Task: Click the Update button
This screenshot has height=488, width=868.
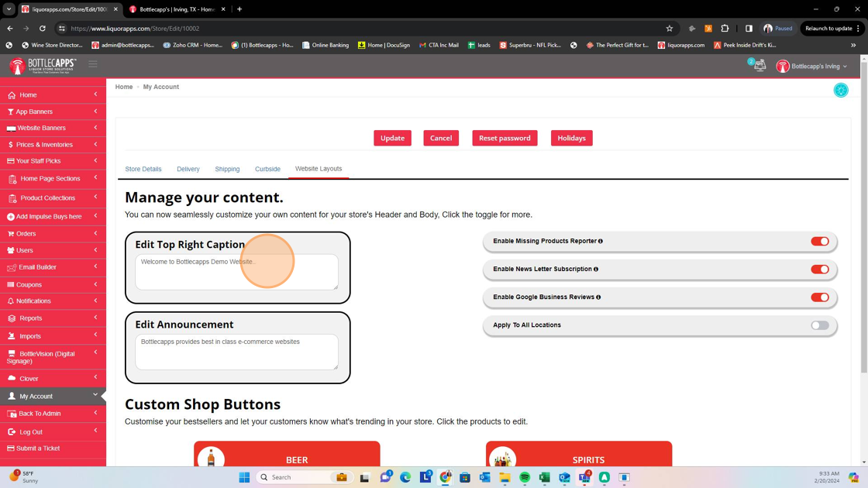Action: (x=392, y=139)
